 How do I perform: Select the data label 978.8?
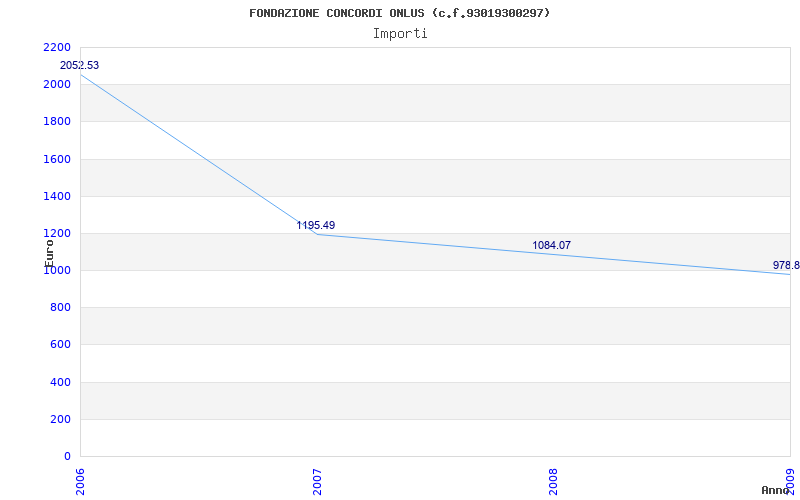pos(786,265)
